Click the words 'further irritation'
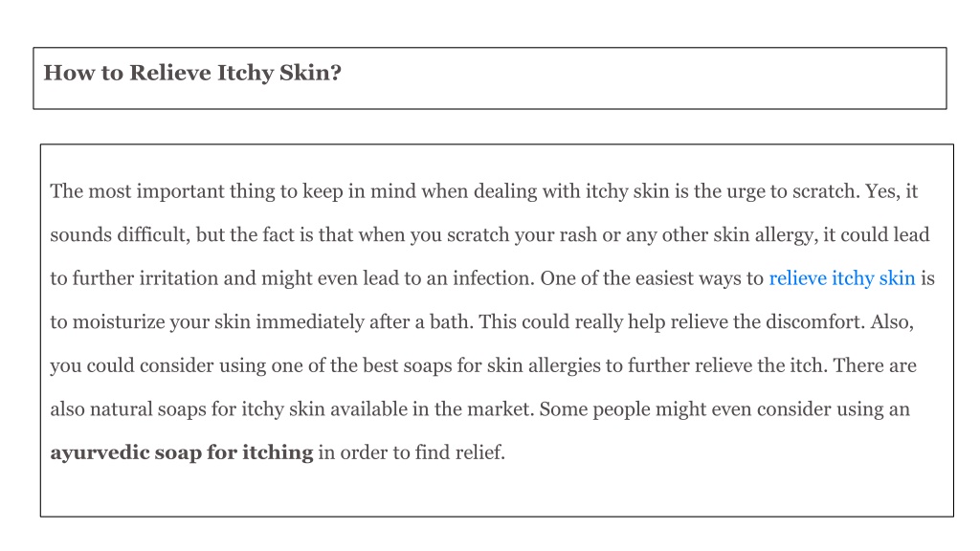Screen dimensions: 980x551 click(145, 278)
